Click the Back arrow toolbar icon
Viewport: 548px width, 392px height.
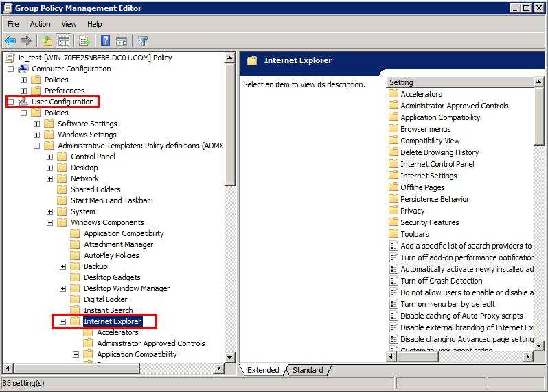click(x=10, y=41)
